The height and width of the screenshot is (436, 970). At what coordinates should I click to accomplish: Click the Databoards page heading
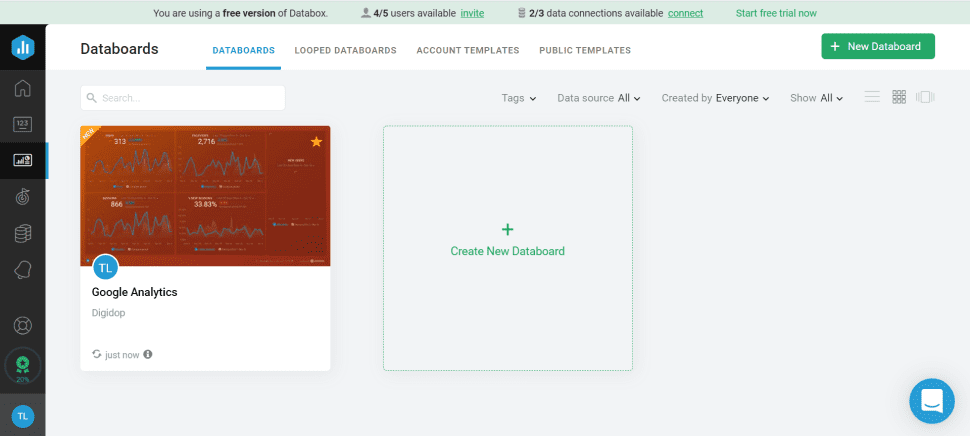click(119, 49)
